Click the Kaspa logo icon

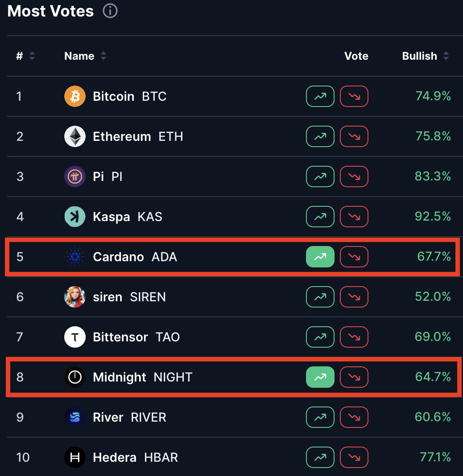[75, 217]
